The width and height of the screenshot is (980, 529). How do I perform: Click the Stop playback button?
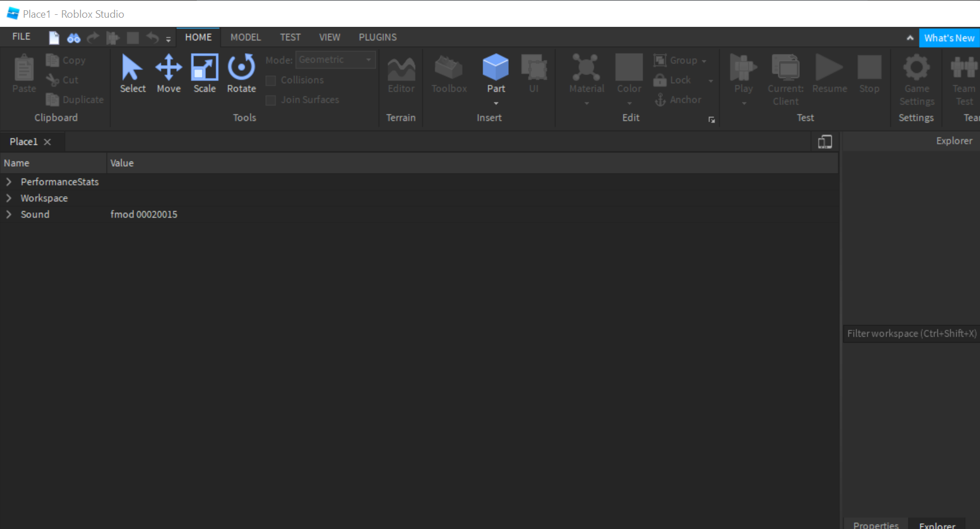coord(869,74)
